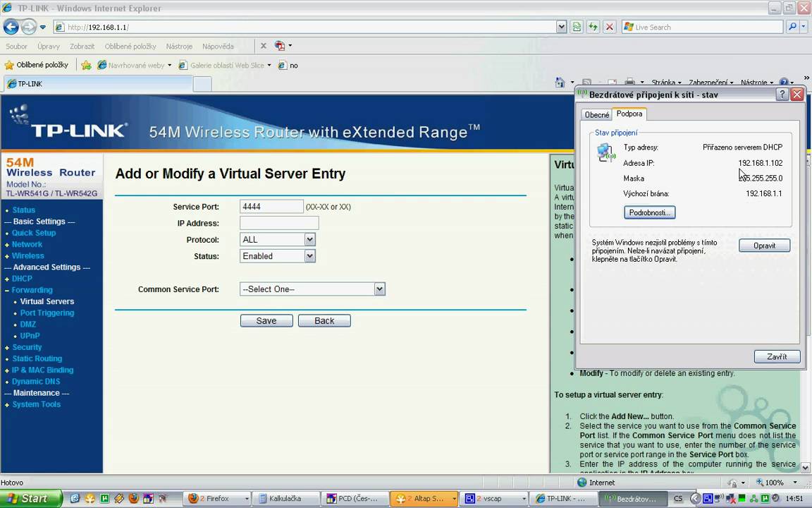Click the Back button on the form
812x508 pixels.
(x=324, y=321)
